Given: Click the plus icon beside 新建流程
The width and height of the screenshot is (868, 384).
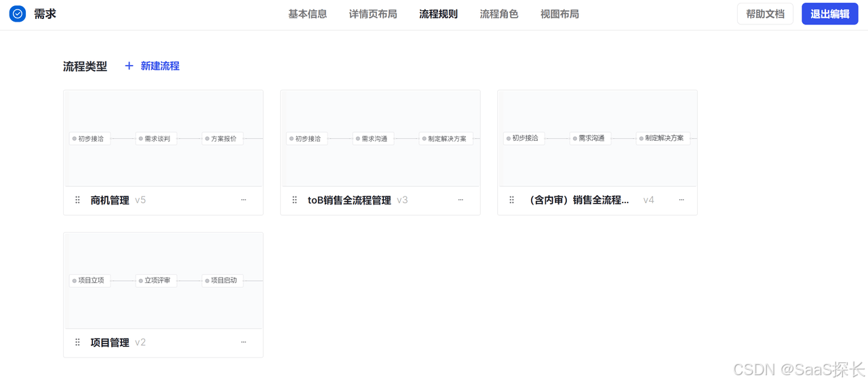Looking at the screenshot, I should click(x=129, y=66).
